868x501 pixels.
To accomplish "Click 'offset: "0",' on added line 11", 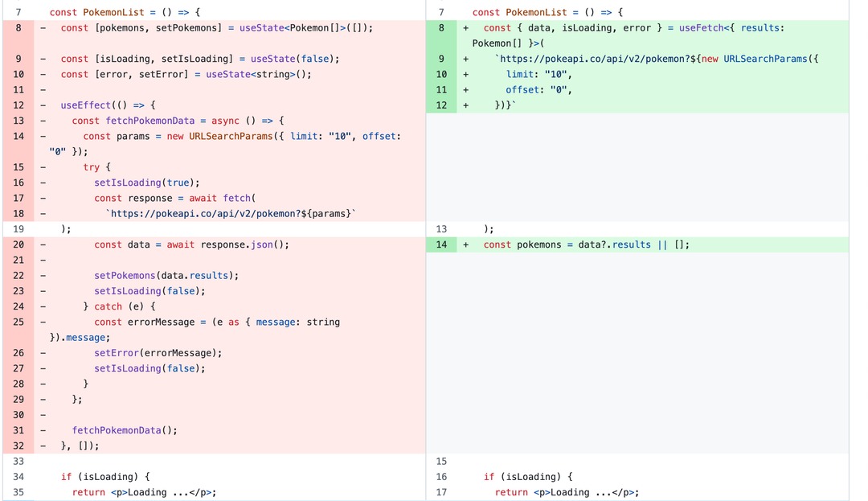I will point(538,90).
